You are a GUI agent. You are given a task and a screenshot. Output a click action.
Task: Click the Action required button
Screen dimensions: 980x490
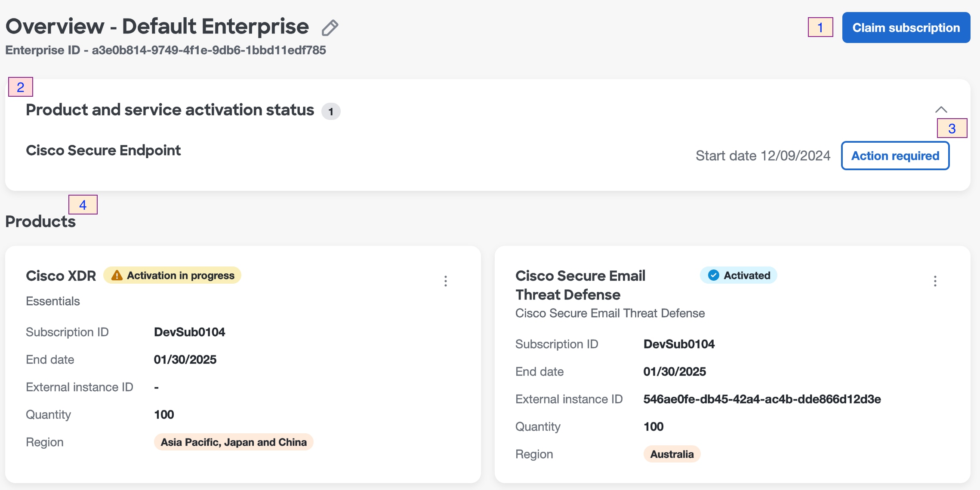(x=895, y=156)
